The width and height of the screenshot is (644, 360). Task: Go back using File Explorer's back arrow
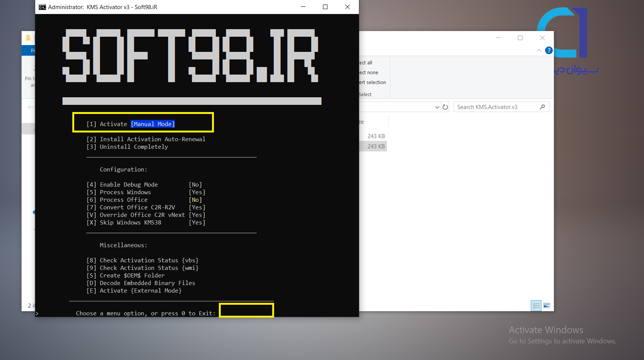point(30,107)
